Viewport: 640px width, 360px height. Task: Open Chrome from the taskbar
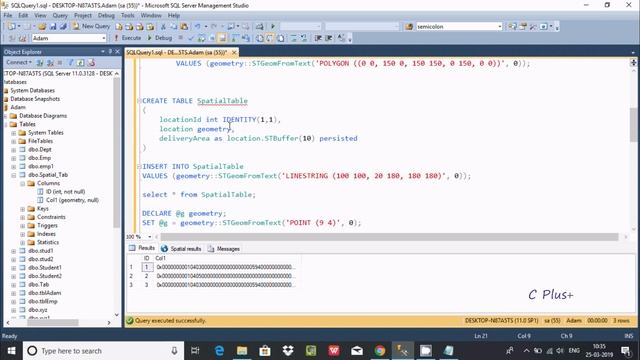[380, 351]
